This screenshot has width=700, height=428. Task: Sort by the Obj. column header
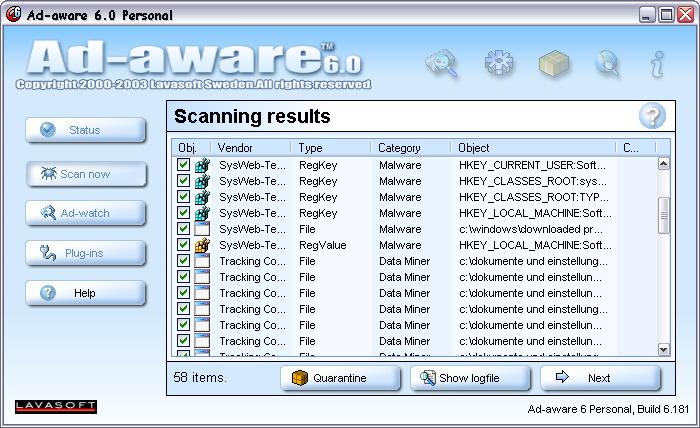pos(191,148)
